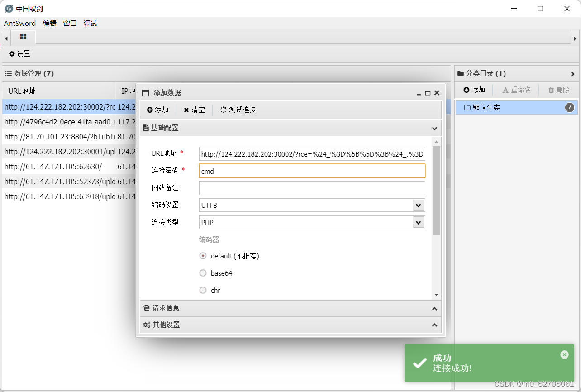Click the 连接密码 input field

click(x=312, y=171)
